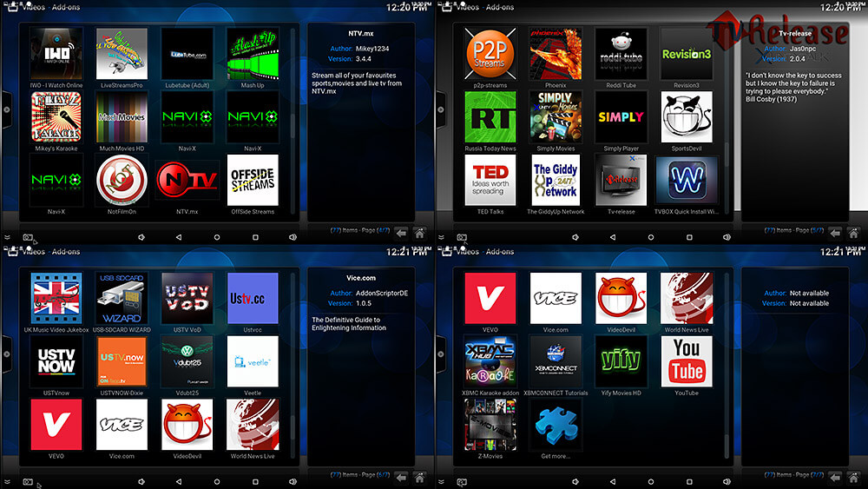Select the Mash Up add-on

point(253,54)
